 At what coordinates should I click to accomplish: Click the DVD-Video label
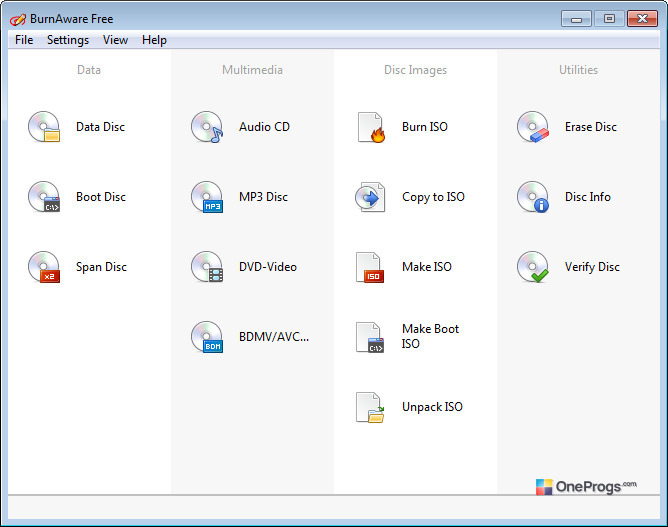[268, 267]
